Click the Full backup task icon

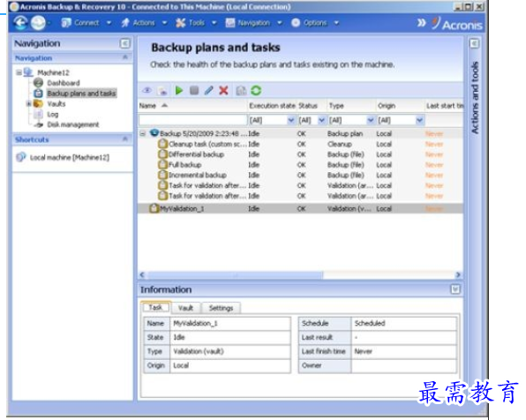(162, 165)
